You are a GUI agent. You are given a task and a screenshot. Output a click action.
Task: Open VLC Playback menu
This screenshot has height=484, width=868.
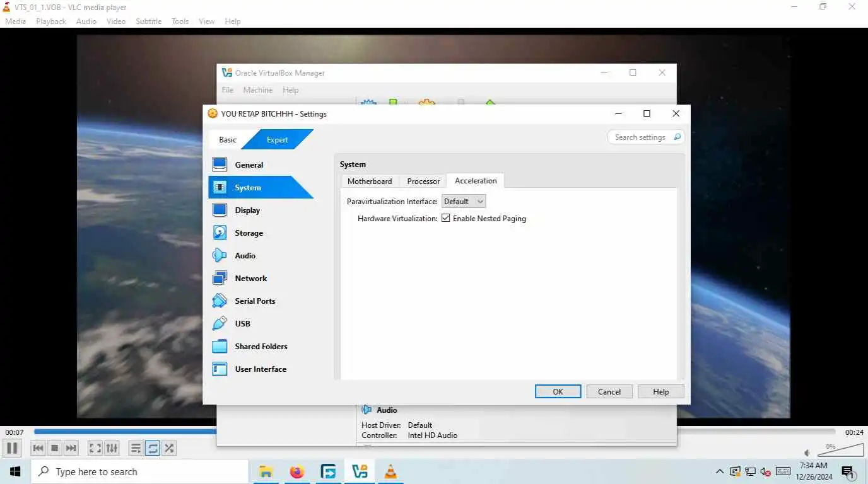51,21
